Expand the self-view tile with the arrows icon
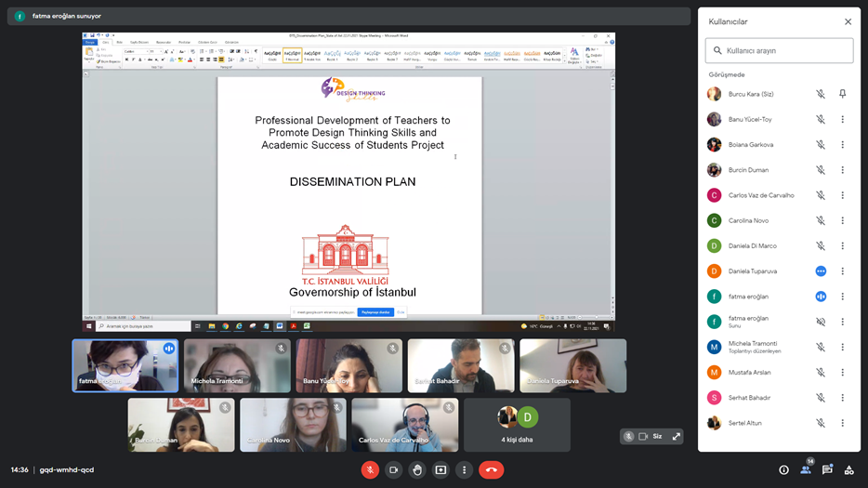This screenshot has width=868, height=488. 676,437
